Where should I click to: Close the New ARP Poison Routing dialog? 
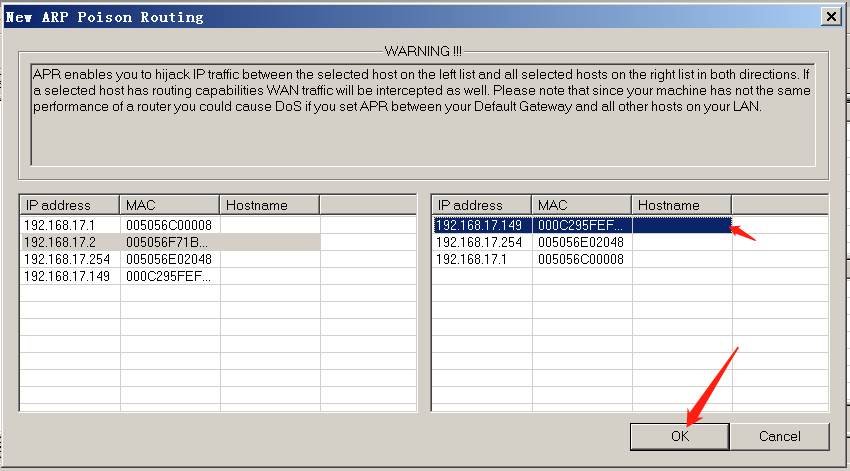coord(831,17)
